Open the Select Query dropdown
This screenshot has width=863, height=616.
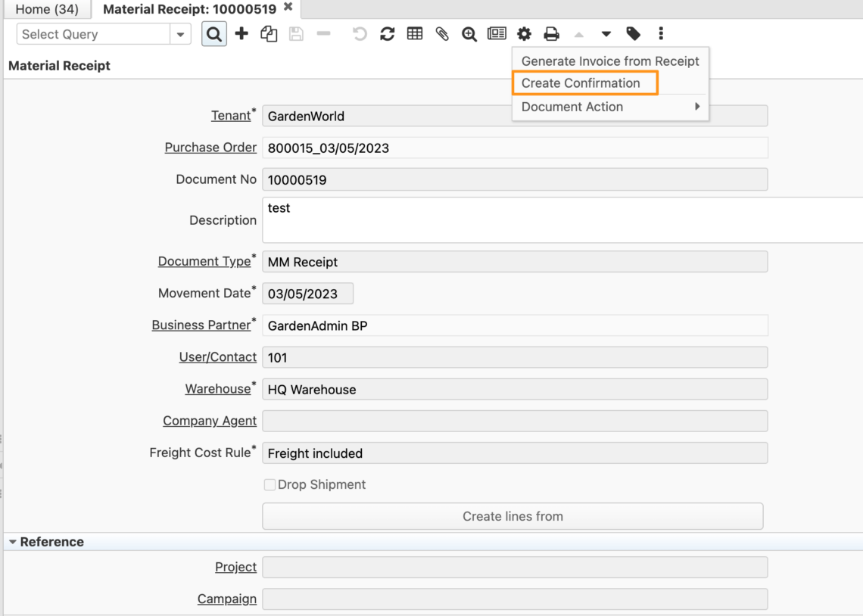pos(180,34)
